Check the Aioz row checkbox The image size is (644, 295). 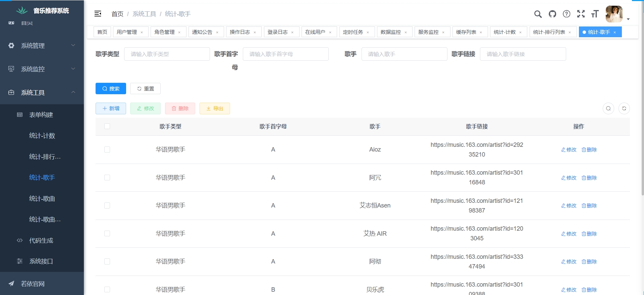pyautogui.click(x=107, y=150)
